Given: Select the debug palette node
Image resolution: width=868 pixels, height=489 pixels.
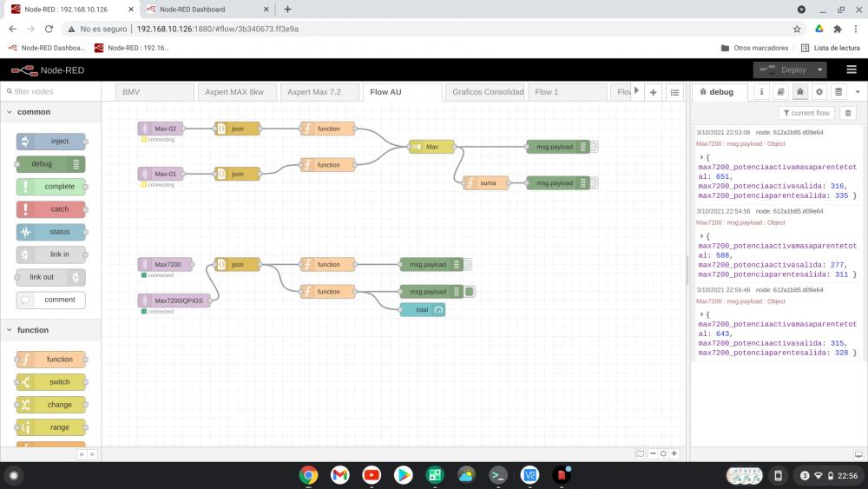Looking at the screenshot, I should 51,164.
